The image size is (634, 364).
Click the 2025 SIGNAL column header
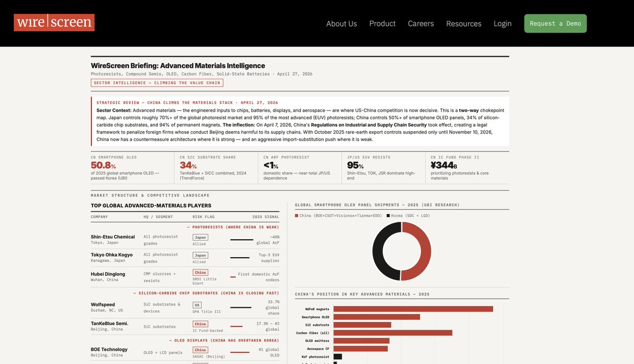pyautogui.click(x=266, y=217)
